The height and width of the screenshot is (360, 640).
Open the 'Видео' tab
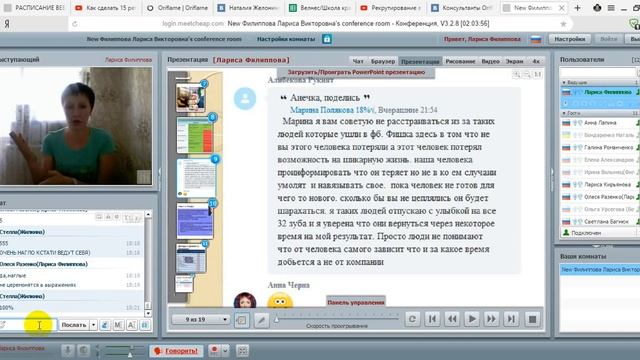[x=490, y=61]
